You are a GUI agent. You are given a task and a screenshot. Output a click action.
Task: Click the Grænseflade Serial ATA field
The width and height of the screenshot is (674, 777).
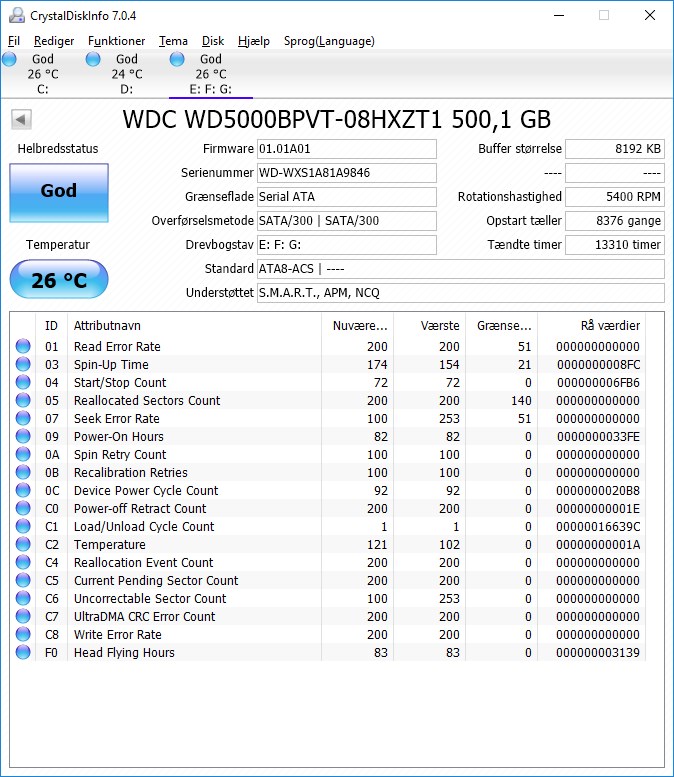tap(347, 197)
